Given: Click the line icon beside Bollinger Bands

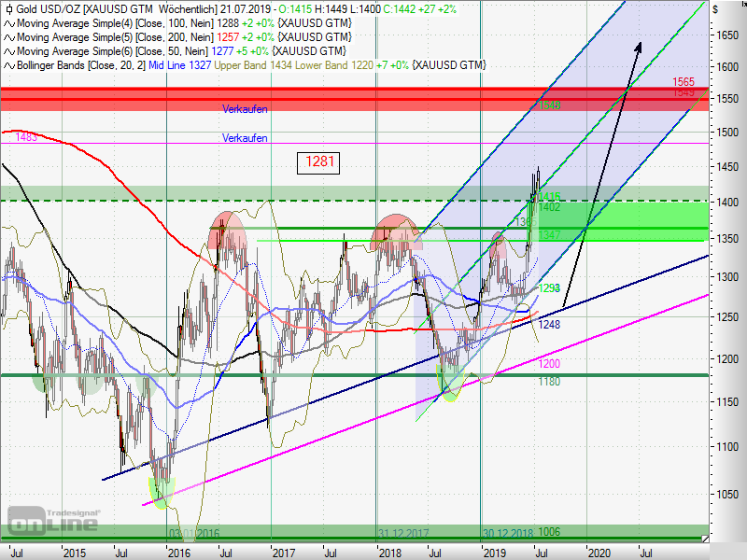Looking at the screenshot, I should 9,65.
